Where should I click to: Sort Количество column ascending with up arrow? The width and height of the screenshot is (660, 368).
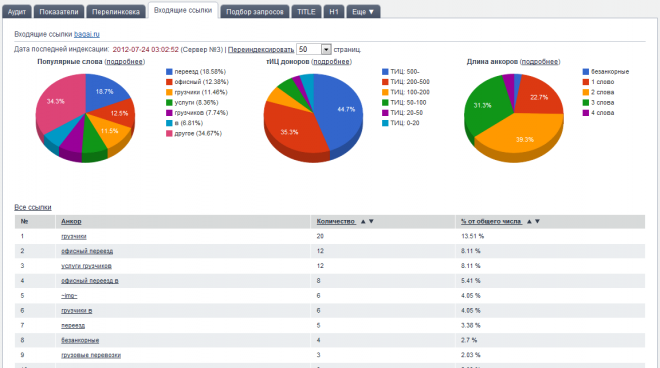pos(363,221)
